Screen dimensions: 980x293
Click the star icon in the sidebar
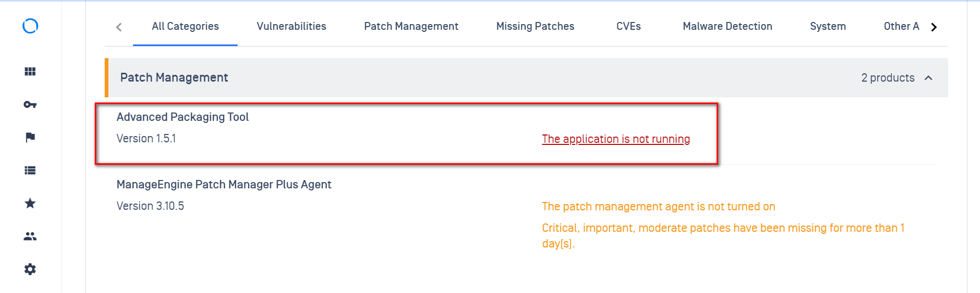[x=30, y=203]
